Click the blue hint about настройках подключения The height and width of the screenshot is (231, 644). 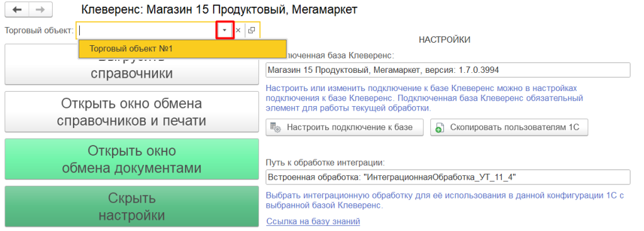425,99
